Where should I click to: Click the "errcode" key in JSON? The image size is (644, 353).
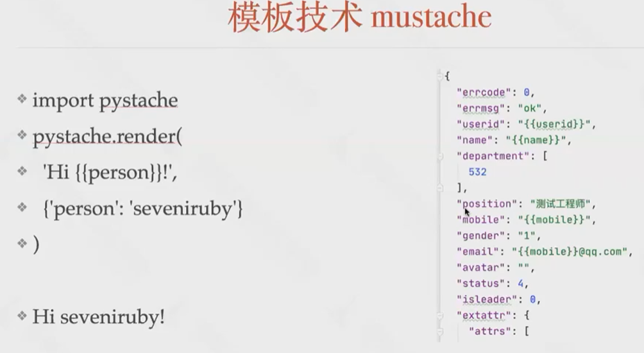[480, 92]
